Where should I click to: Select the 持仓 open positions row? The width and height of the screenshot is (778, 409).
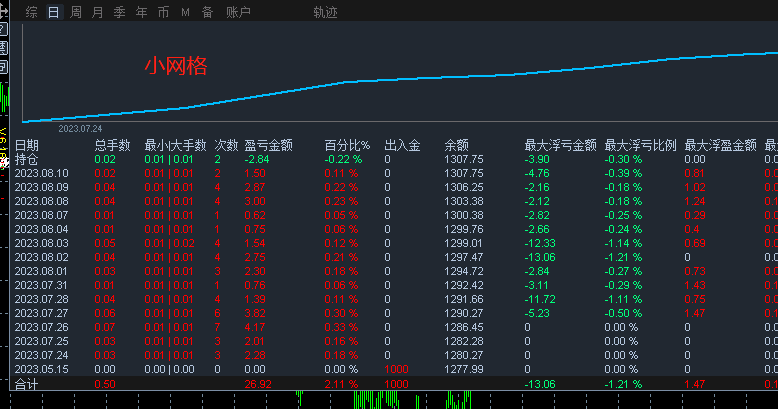(x=393, y=159)
